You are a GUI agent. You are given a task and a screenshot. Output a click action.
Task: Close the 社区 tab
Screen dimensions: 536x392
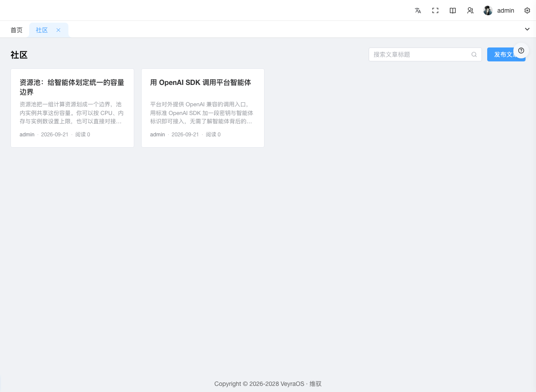click(58, 30)
